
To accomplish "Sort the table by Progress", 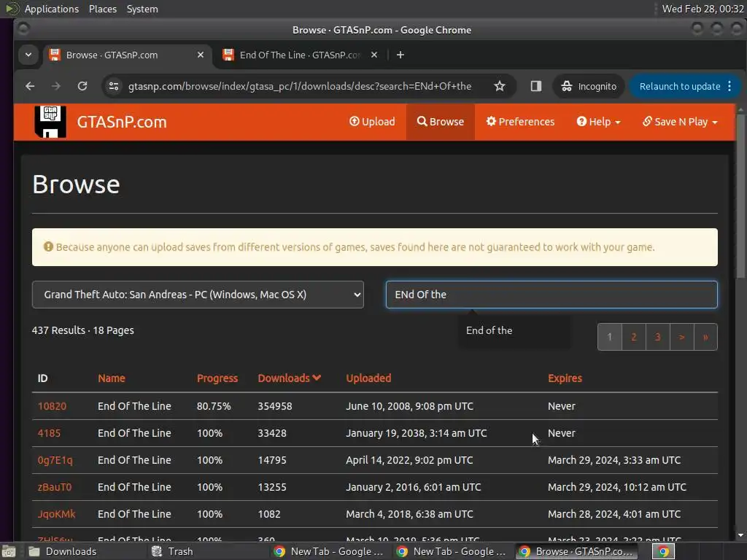I will tap(217, 378).
